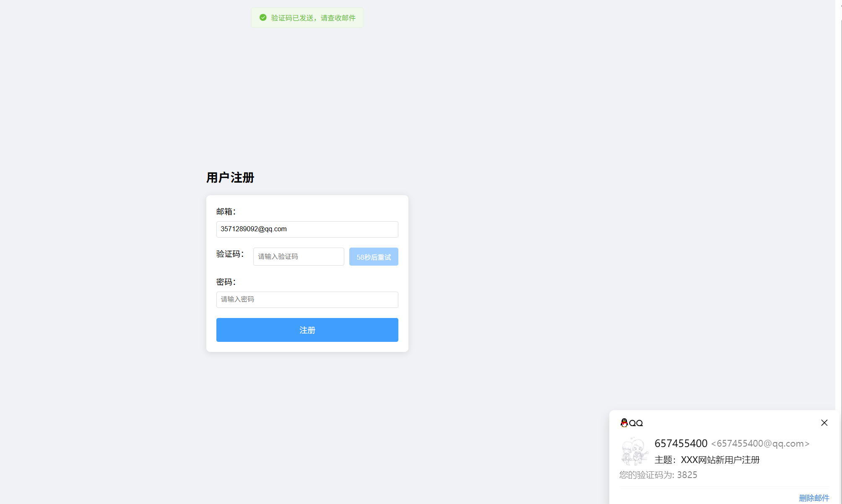Click the sender name 657455400
Image resolution: width=842 pixels, height=504 pixels.
(x=681, y=443)
